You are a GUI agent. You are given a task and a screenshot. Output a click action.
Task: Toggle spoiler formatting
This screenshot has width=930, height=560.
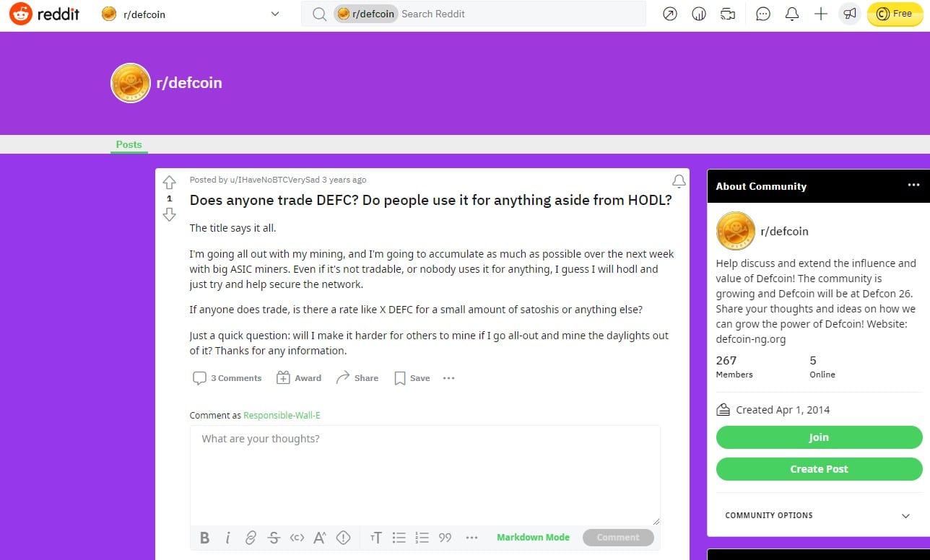[343, 538]
